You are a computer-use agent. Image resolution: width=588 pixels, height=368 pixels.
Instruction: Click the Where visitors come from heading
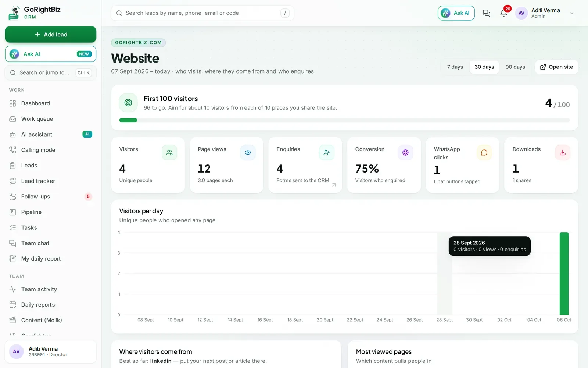(x=155, y=351)
